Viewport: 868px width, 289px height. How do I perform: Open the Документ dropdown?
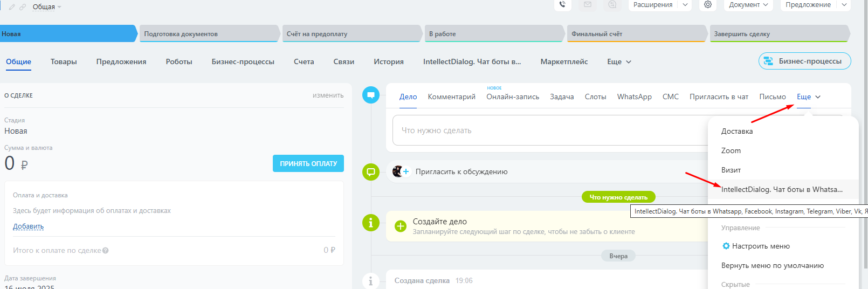click(x=748, y=5)
